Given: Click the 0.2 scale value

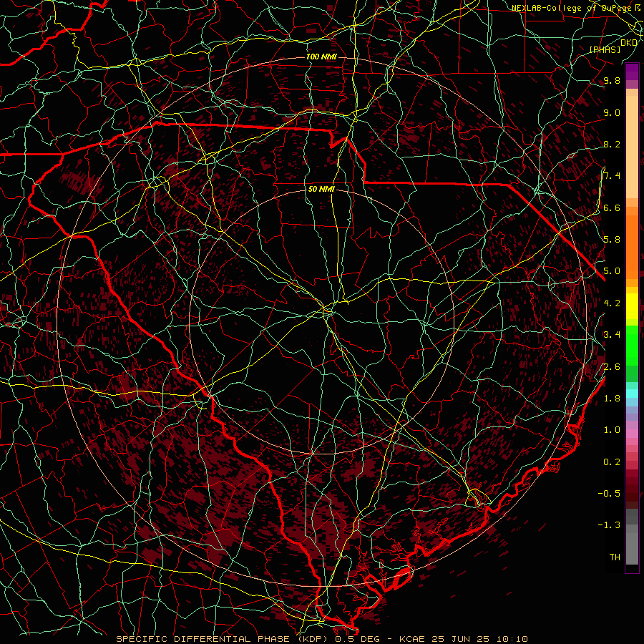Looking at the screenshot, I should pos(612,462).
